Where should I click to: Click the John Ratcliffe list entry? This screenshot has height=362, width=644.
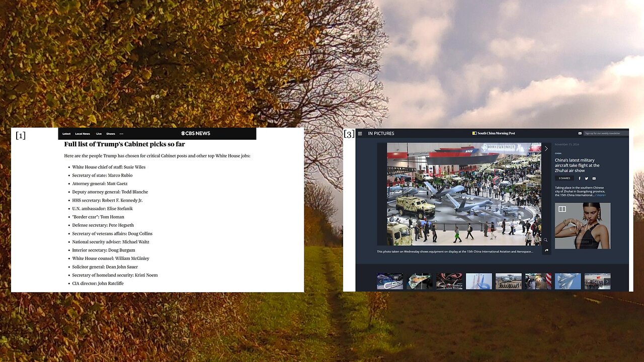point(98,283)
